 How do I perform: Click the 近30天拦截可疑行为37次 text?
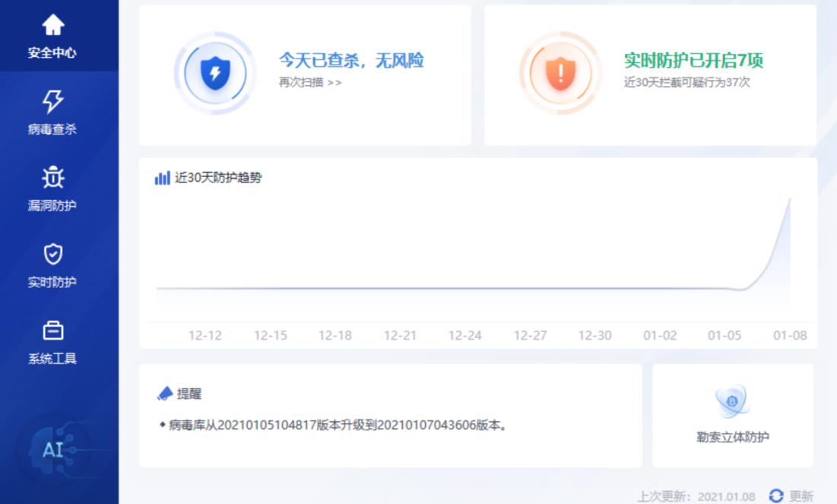tap(686, 82)
